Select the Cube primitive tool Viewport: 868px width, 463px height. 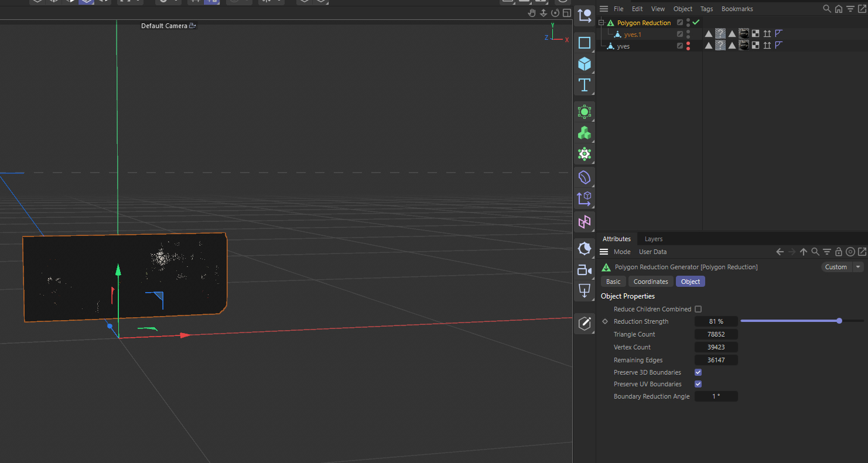(584, 64)
